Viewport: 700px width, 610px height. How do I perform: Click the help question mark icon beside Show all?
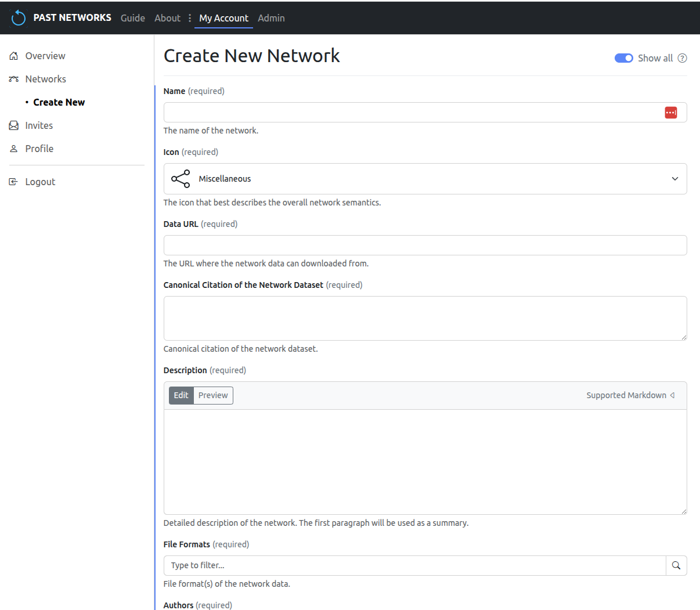(683, 58)
